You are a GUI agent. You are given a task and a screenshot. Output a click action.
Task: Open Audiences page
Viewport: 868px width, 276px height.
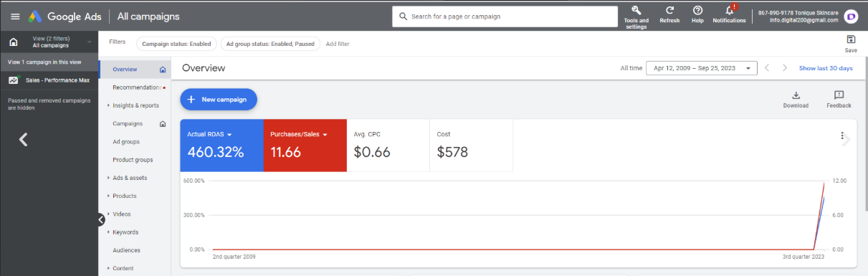126,250
